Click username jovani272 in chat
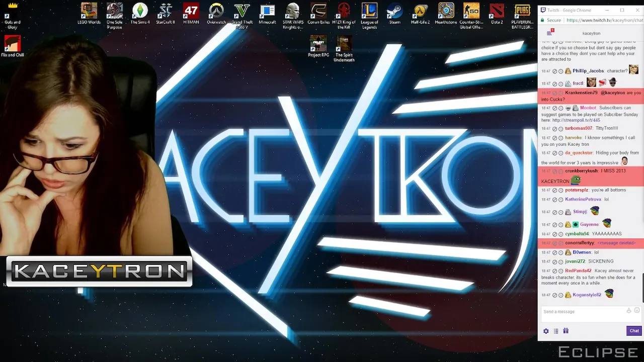 click(575, 261)
